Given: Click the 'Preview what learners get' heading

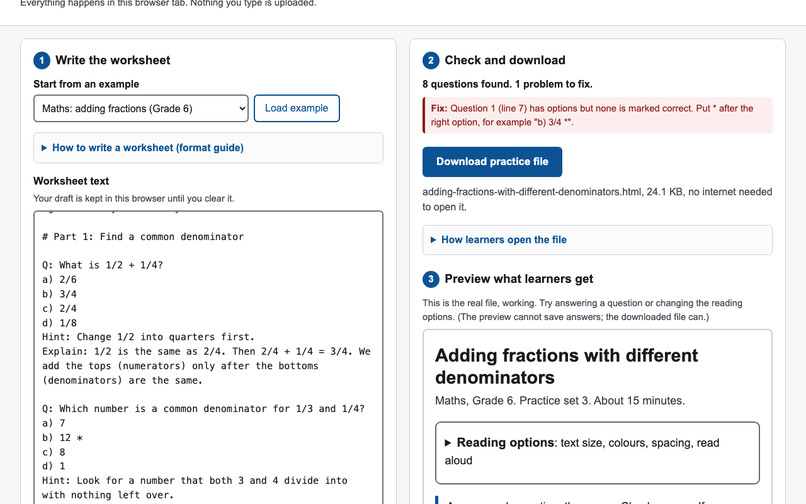Looking at the screenshot, I should [519, 279].
